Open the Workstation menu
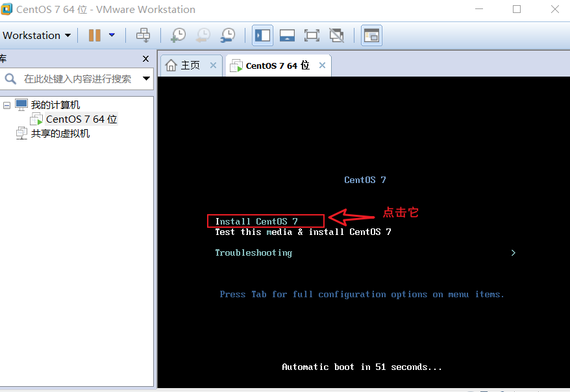The width and height of the screenshot is (570, 392). (x=36, y=36)
